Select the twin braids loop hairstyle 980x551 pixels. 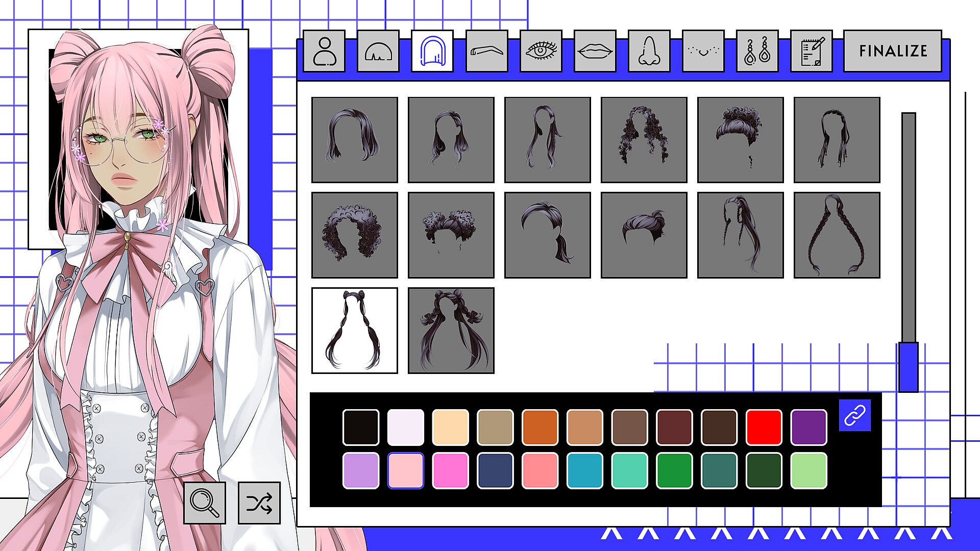pos(837,235)
